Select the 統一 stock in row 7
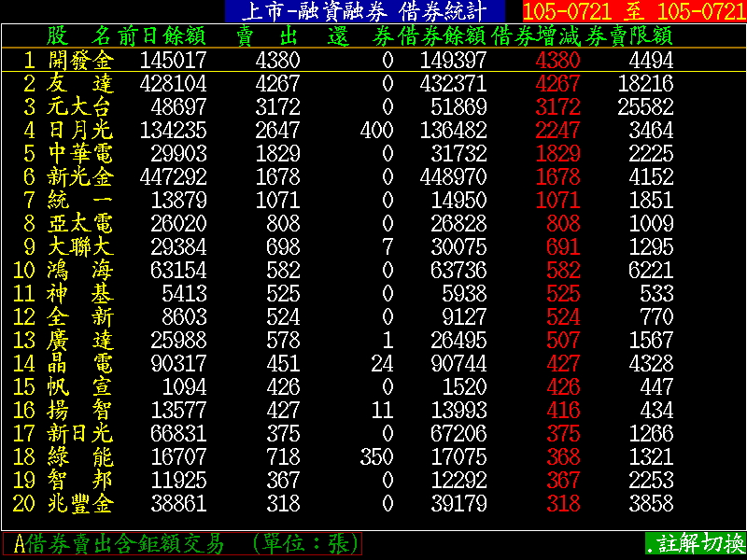Viewport: 747px width, 560px height. click(80, 200)
